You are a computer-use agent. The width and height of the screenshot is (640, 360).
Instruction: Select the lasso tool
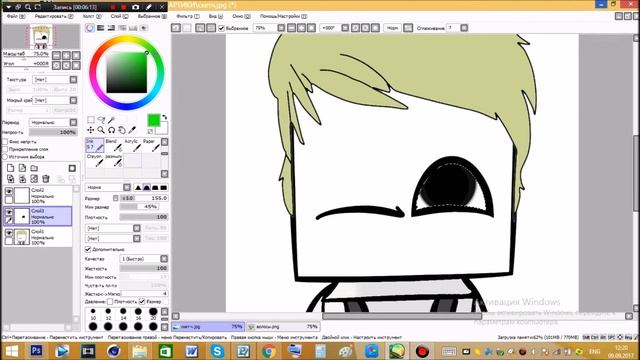(x=101, y=120)
